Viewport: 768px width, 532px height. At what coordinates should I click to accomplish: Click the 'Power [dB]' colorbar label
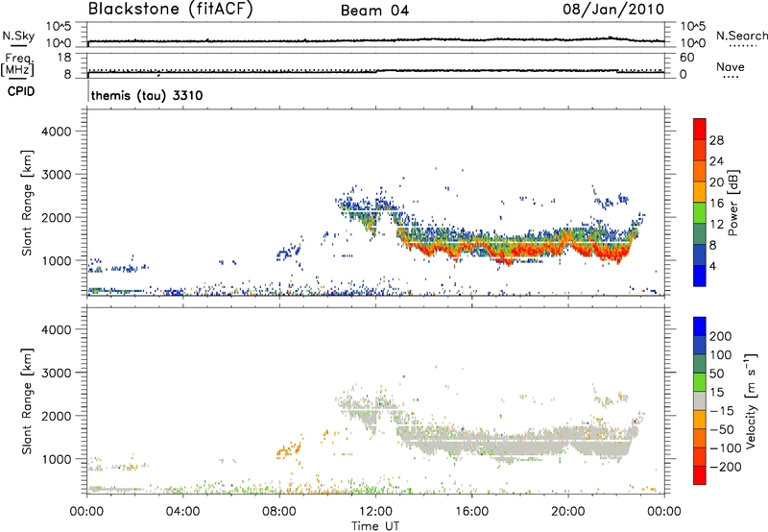(732, 203)
